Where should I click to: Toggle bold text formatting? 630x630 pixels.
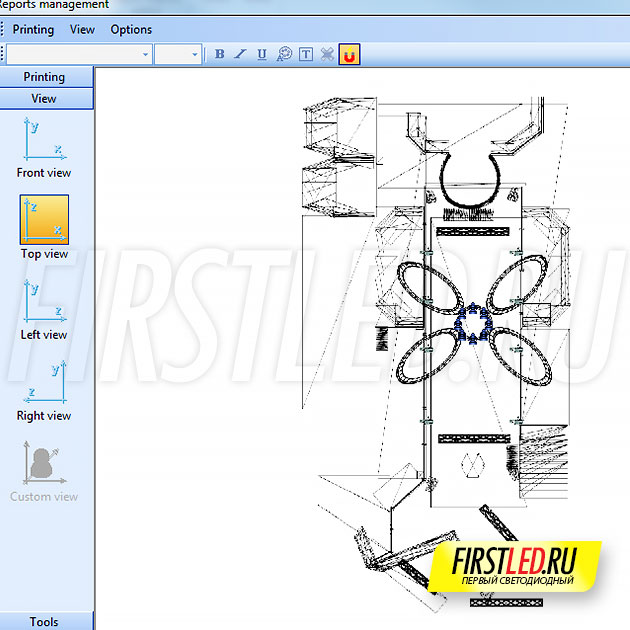[x=220, y=54]
